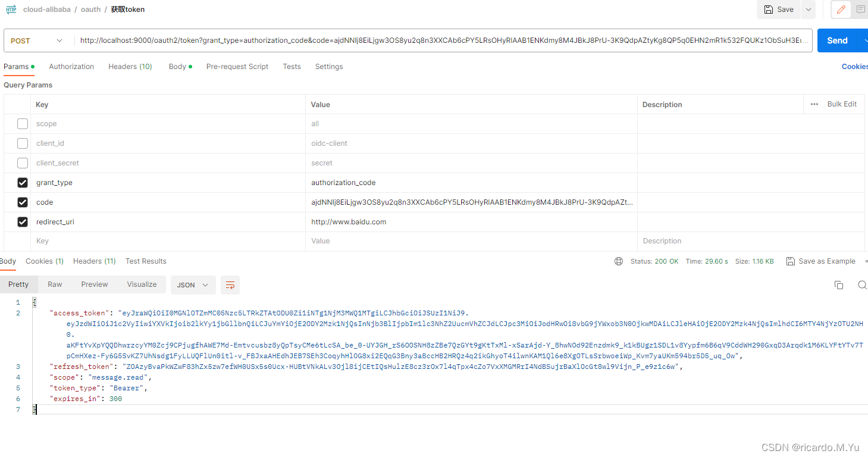Copy response with the copy icon
This screenshot has width=868, height=457.
[839, 285]
